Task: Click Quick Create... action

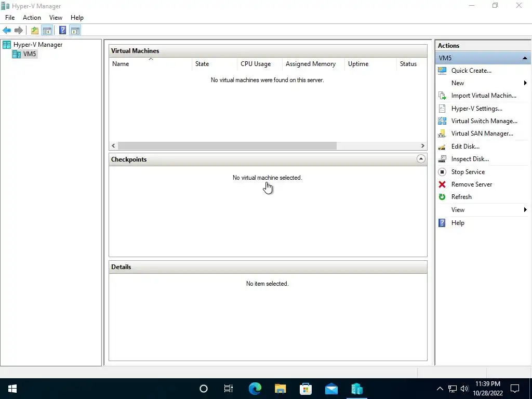Action: click(x=471, y=71)
